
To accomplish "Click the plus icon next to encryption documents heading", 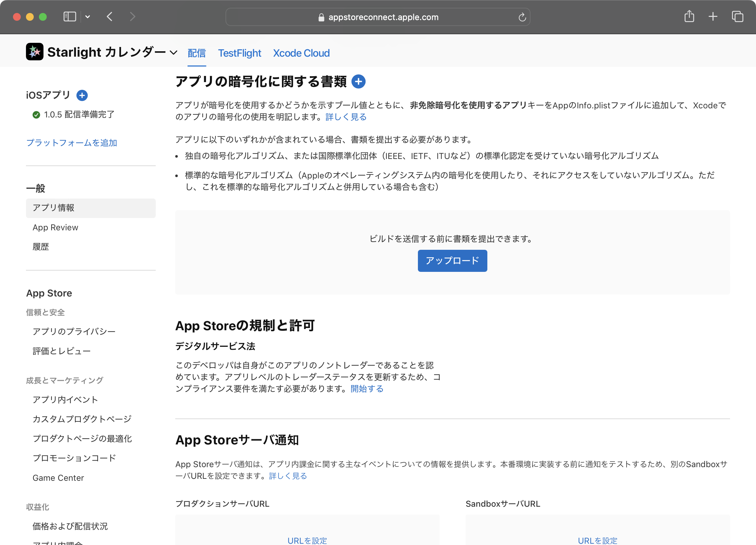I will [x=358, y=82].
